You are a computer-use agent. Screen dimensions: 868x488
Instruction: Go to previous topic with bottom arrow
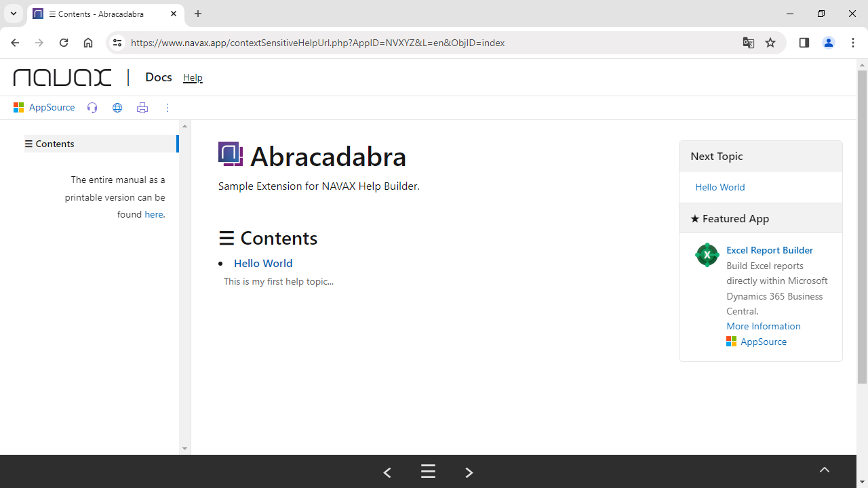387,472
